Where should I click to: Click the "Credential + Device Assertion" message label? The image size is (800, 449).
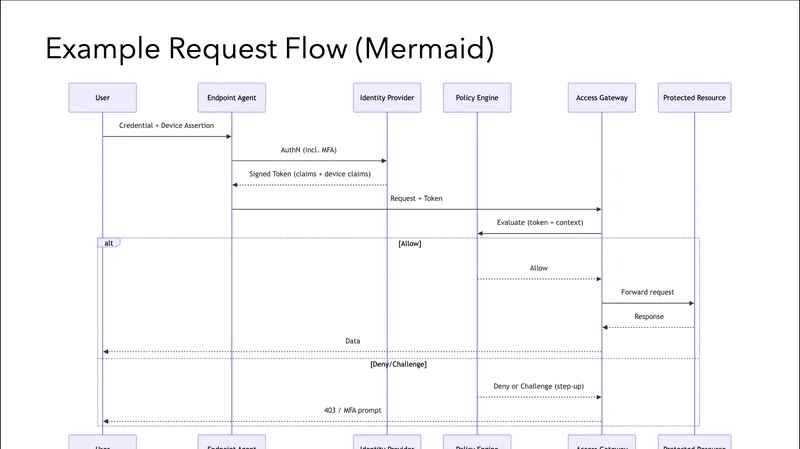(x=166, y=125)
